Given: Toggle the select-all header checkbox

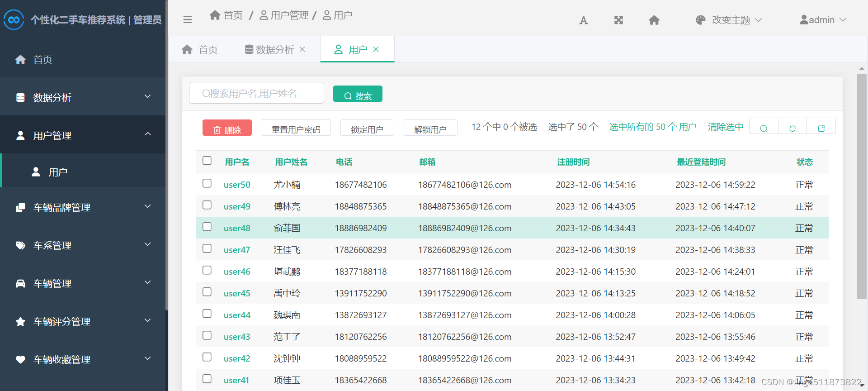Looking at the screenshot, I should pyautogui.click(x=207, y=161).
